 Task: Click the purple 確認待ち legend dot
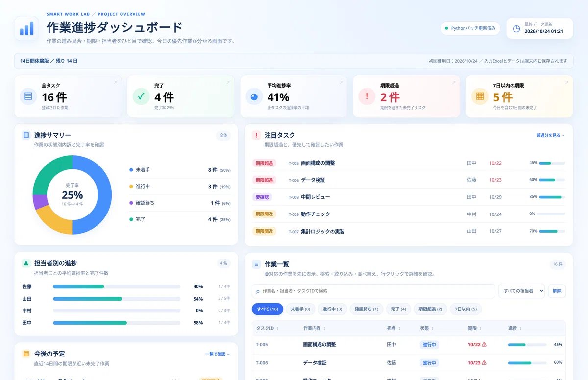pos(131,203)
